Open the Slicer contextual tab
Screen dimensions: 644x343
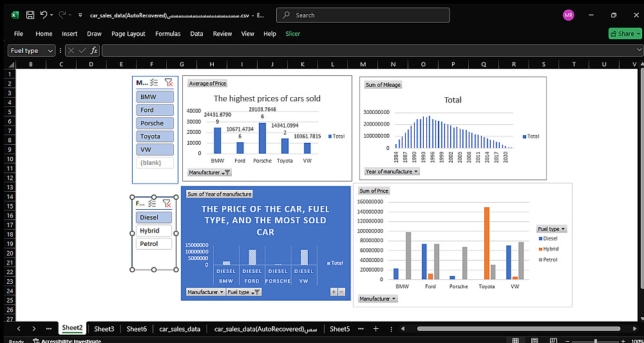293,33
